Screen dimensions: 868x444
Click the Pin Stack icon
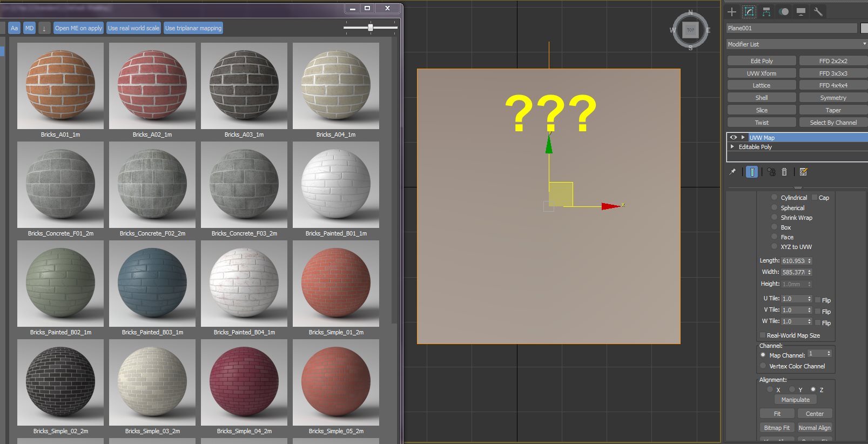click(x=732, y=172)
